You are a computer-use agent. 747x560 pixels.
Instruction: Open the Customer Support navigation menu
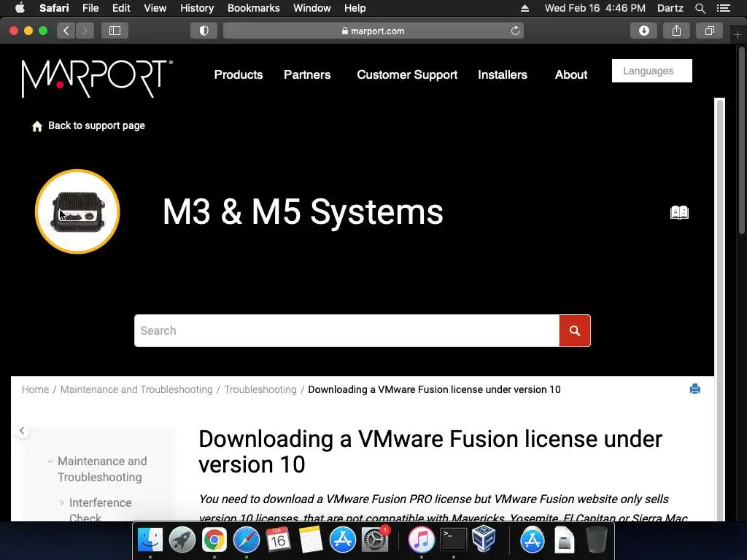tap(407, 75)
